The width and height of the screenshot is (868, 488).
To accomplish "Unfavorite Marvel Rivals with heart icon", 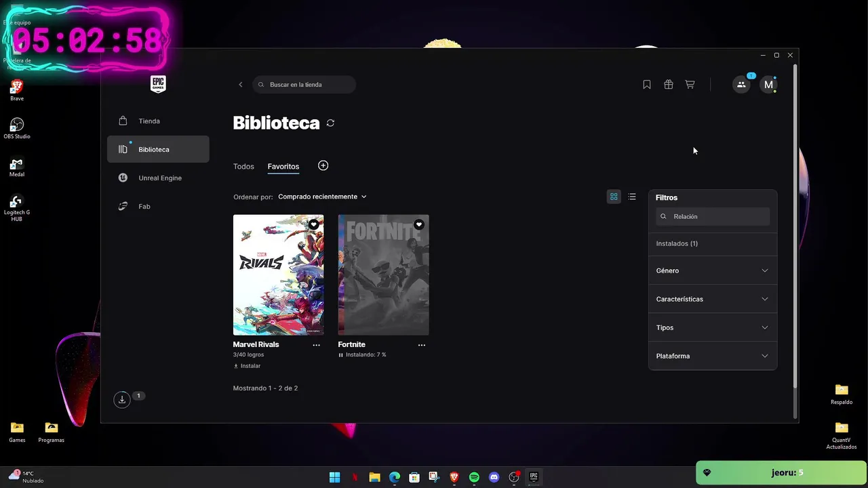I will coord(314,224).
